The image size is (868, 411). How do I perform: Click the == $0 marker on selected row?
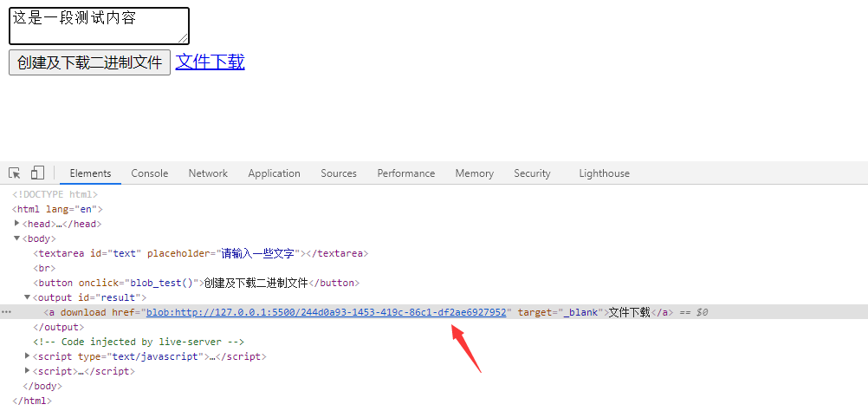pyautogui.click(x=694, y=312)
